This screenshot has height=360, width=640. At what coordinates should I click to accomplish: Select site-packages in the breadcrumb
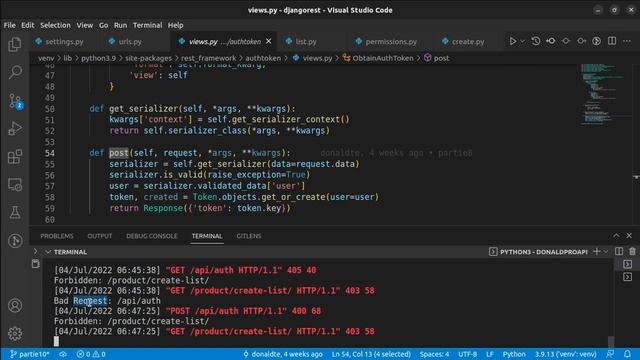pos(148,58)
